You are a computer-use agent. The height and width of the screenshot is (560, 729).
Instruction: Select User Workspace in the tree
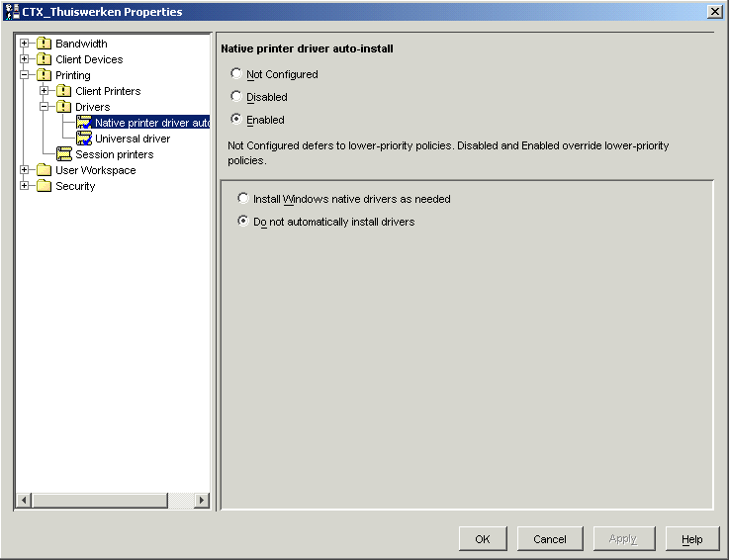tap(95, 170)
